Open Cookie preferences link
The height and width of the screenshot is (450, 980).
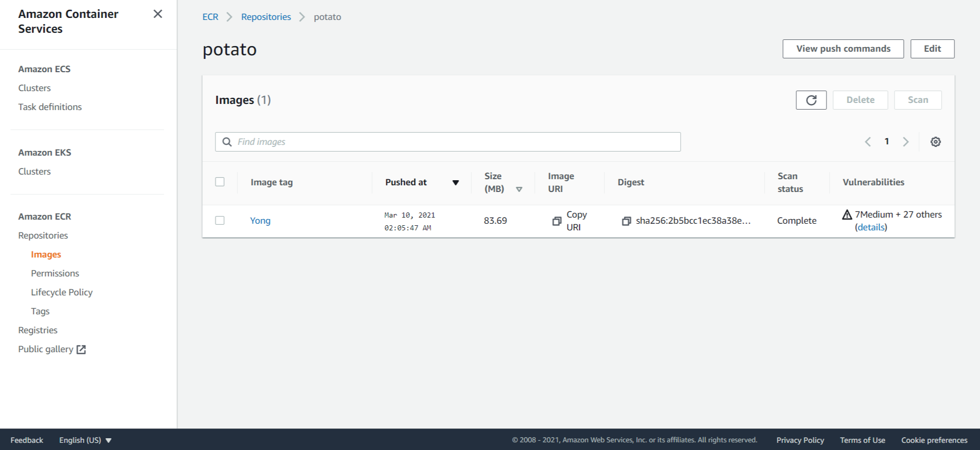click(x=934, y=440)
